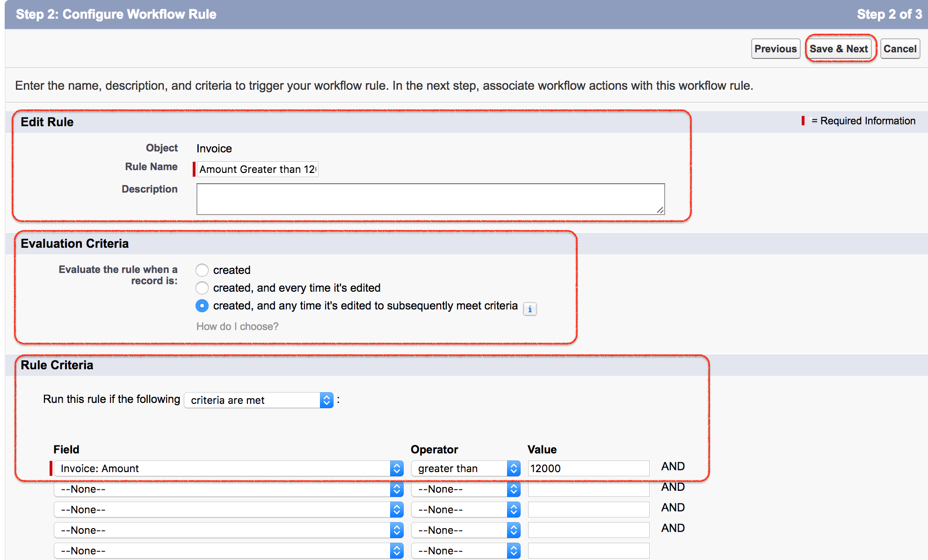This screenshot has width=928, height=560.
Task: Open the fifth row operator '--None--' dropdown
Action: point(466,551)
